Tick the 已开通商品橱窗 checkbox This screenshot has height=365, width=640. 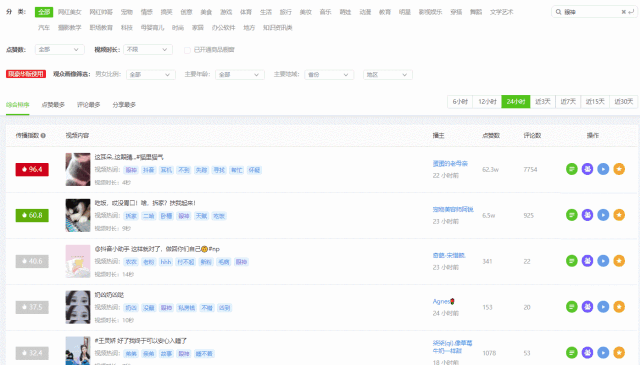click(187, 50)
